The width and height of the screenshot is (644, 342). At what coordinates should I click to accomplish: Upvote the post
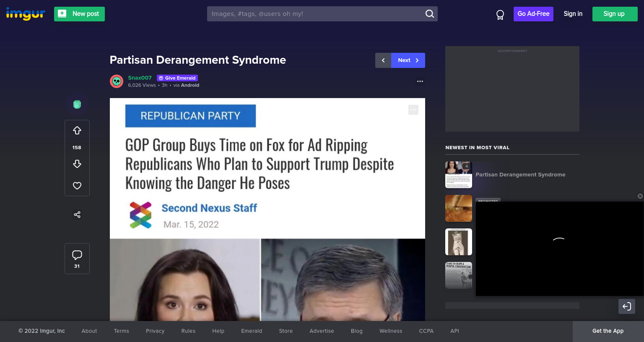click(77, 131)
